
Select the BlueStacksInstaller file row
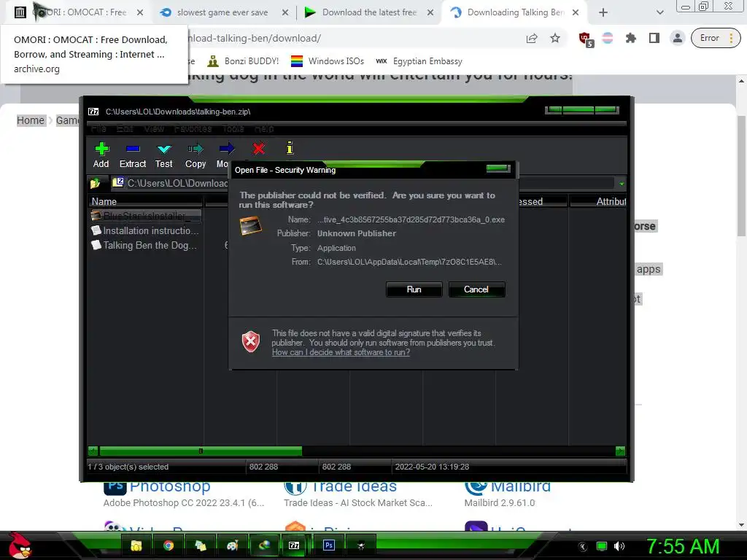(146, 216)
